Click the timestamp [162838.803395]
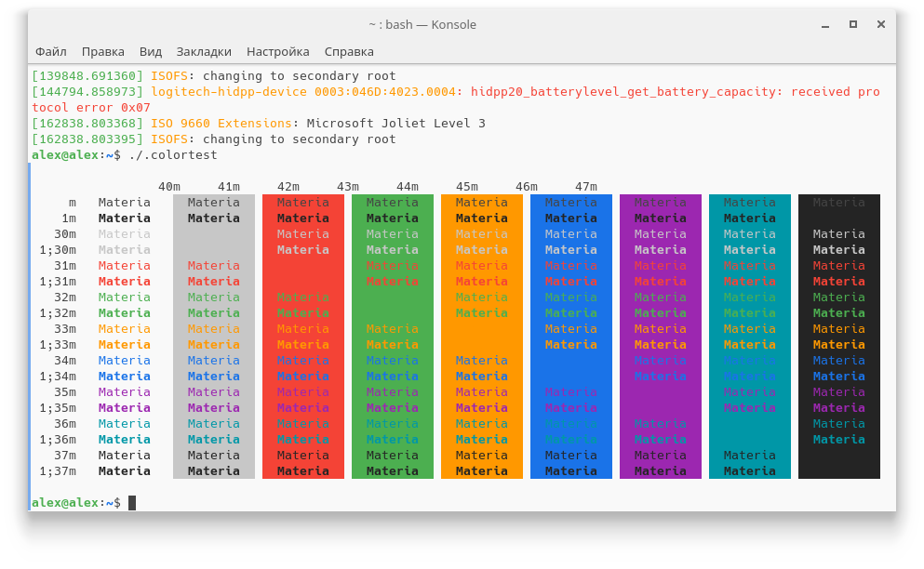Viewport: 924px width, 569px height. (87, 139)
